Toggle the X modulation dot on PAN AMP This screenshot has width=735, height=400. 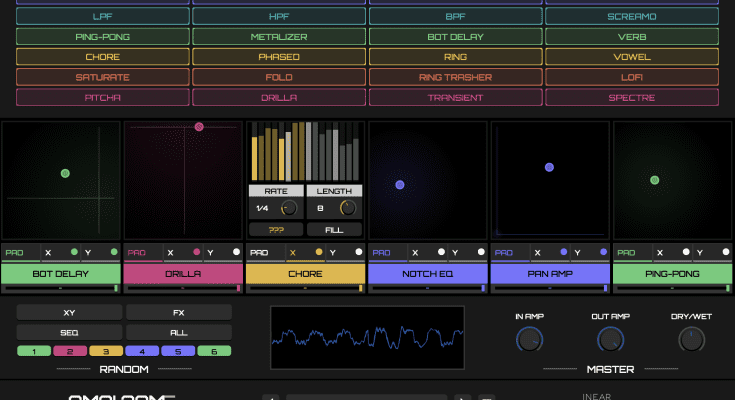coord(564,253)
